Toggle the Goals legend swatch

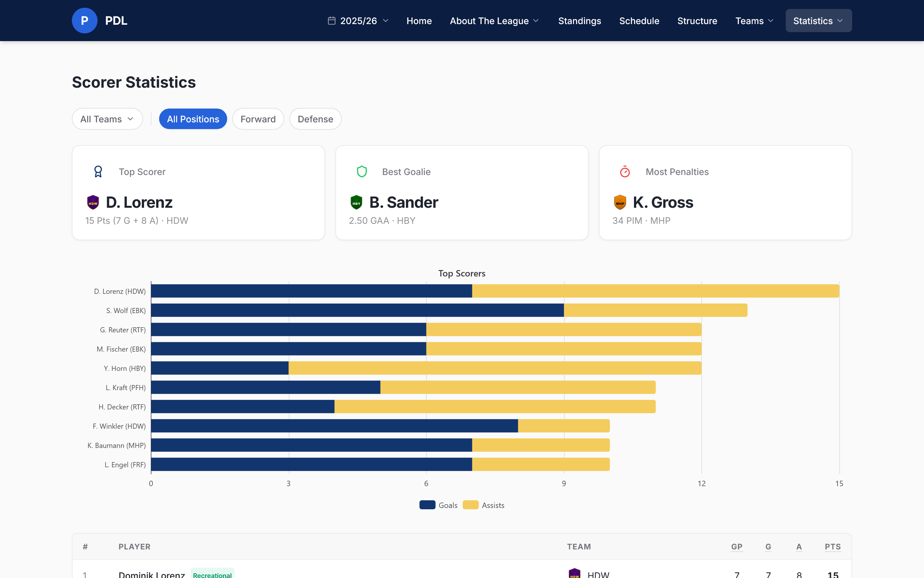coord(427,505)
